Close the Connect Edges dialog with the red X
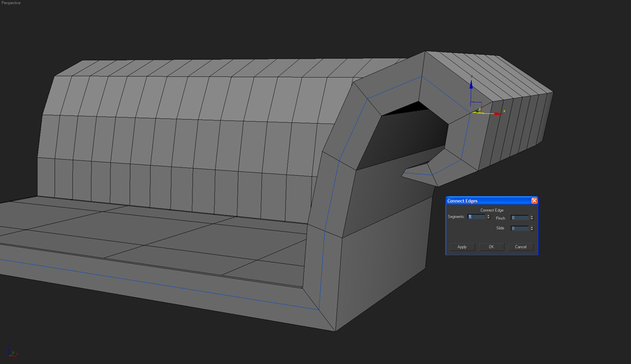Viewport: 631px width, 364px height. pyautogui.click(x=534, y=201)
